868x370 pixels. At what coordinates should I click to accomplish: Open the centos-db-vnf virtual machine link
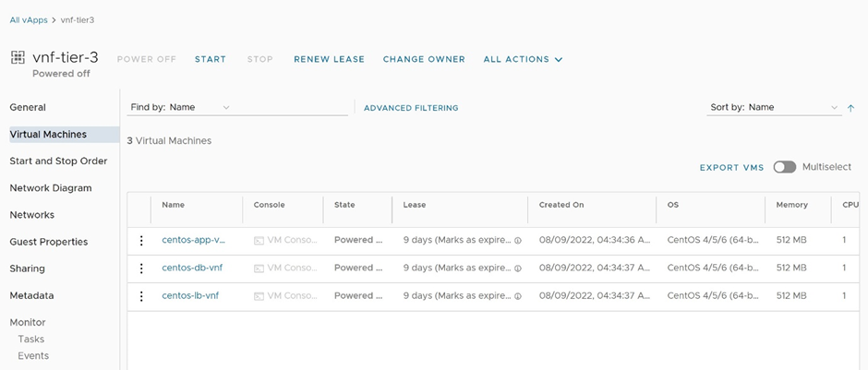(x=192, y=268)
